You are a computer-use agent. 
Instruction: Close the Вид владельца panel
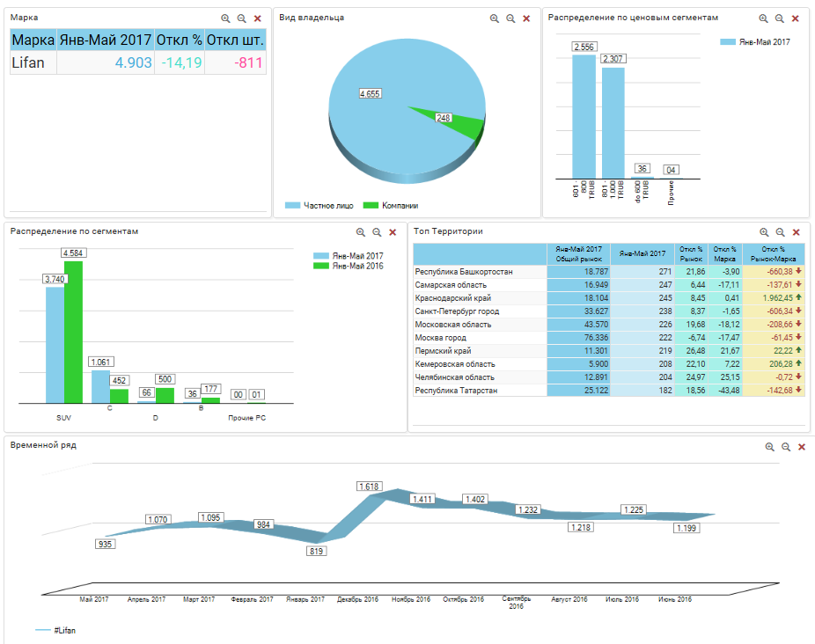tap(526, 18)
